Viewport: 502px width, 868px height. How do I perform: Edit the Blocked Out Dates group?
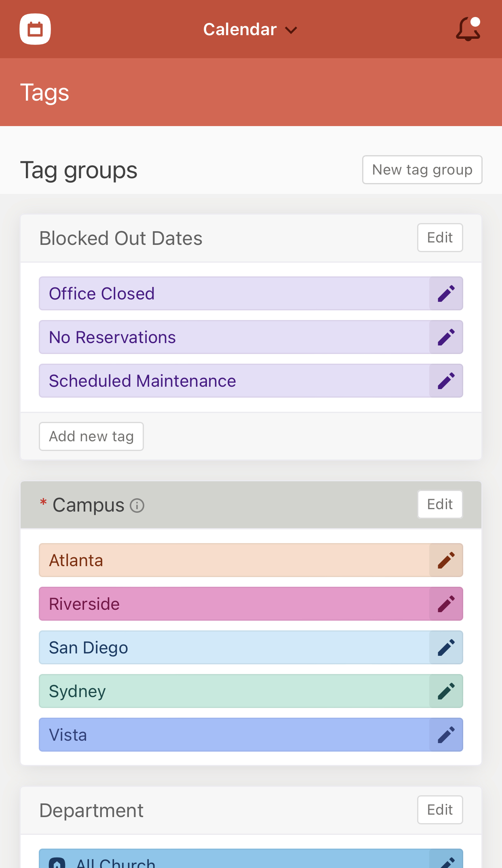[440, 238]
